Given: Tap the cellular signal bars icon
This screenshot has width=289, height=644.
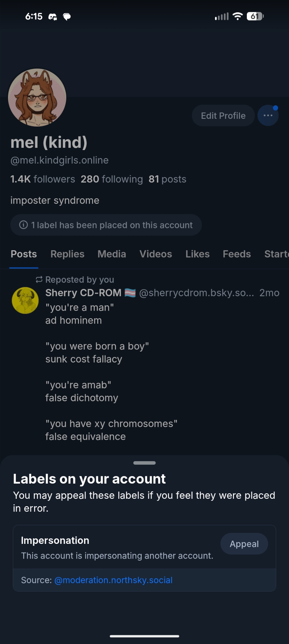Looking at the screenshot, I should 221,16.
